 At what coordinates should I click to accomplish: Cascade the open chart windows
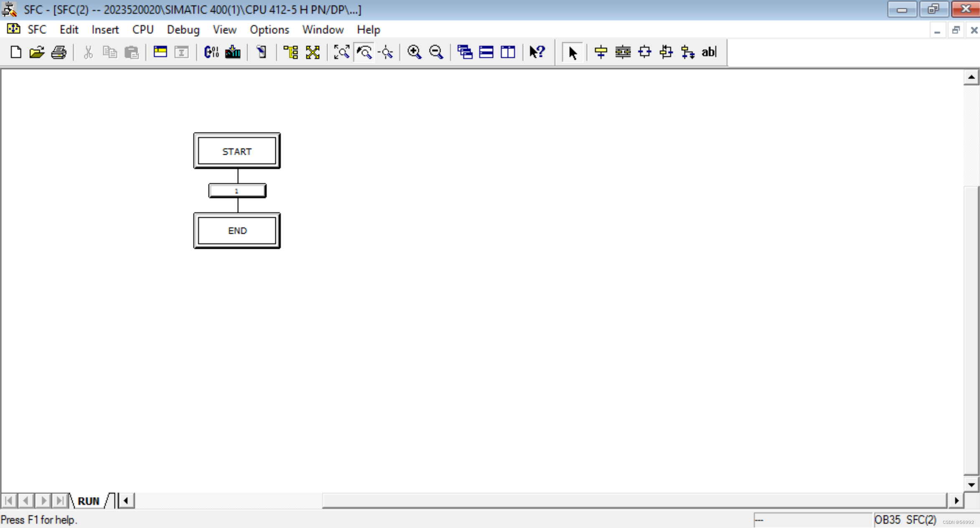point(465,52)
